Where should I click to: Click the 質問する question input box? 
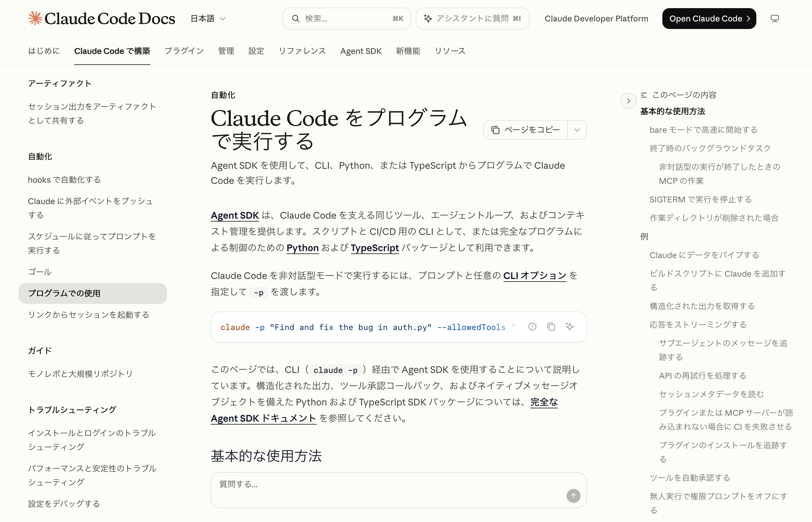(398, 490)
